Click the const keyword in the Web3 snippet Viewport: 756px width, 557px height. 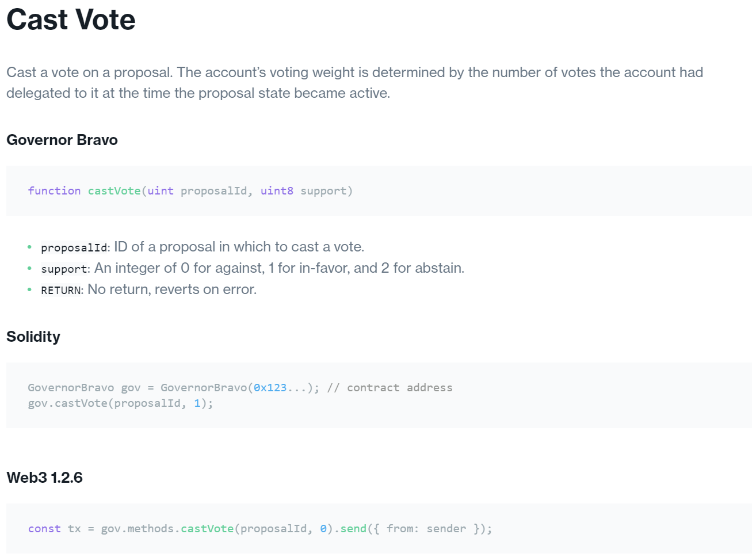click(44, 528)
